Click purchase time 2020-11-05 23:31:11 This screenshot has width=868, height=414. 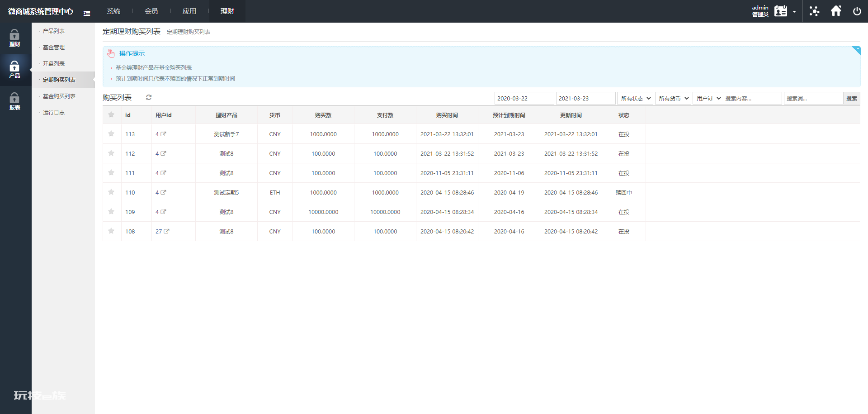(447, 173)
